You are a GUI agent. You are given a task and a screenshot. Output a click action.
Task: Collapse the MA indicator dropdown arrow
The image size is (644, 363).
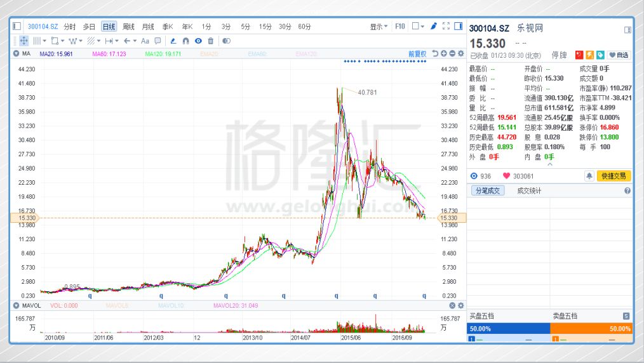point(16,53)
